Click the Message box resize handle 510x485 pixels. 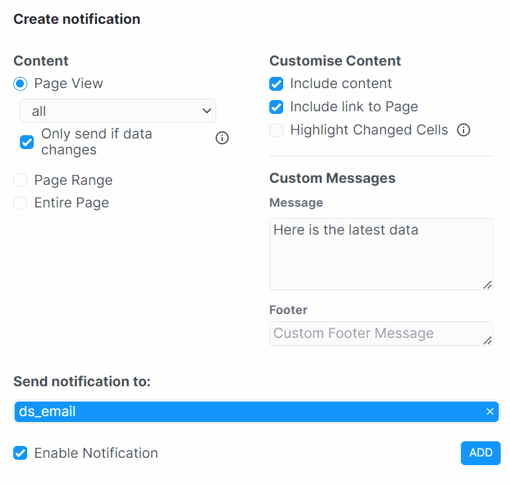(x=488, y=285)
